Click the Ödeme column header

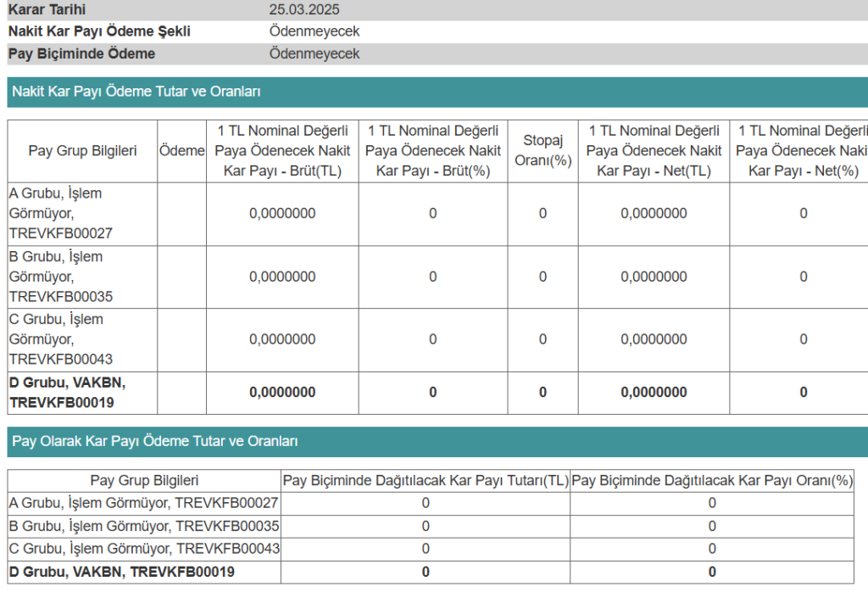pos(181,151)
